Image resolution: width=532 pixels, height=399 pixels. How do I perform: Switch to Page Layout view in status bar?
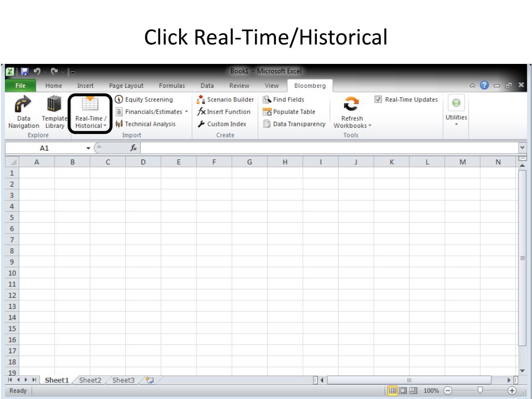point(403,391)
